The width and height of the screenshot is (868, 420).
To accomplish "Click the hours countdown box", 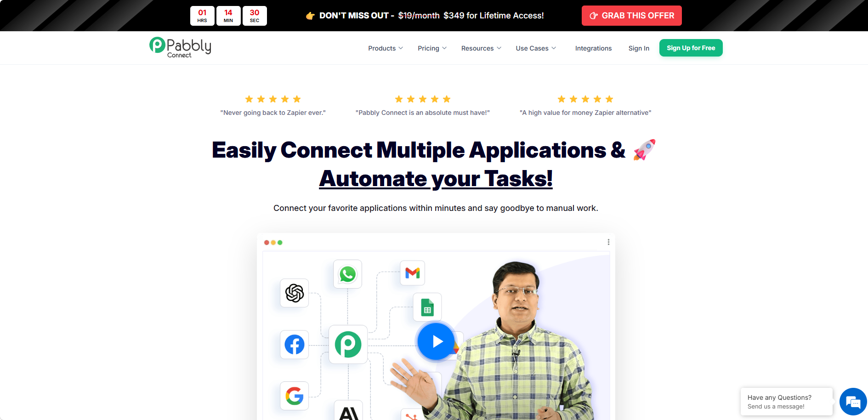I will click(202, 16).
